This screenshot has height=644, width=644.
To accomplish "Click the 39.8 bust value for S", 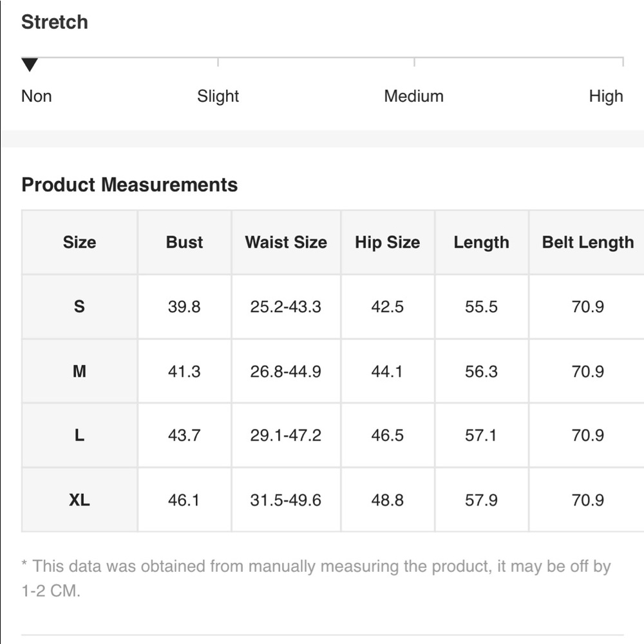I will click(x=184, y=307).
